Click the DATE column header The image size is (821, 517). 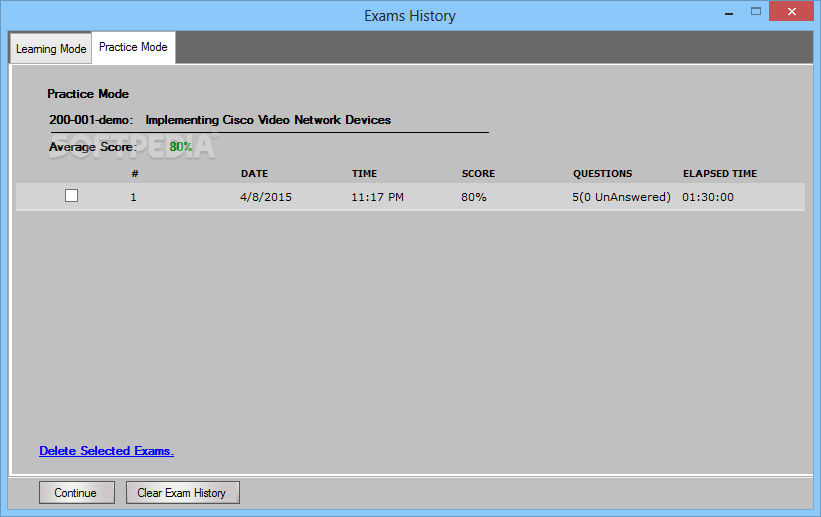pos(254,173)
